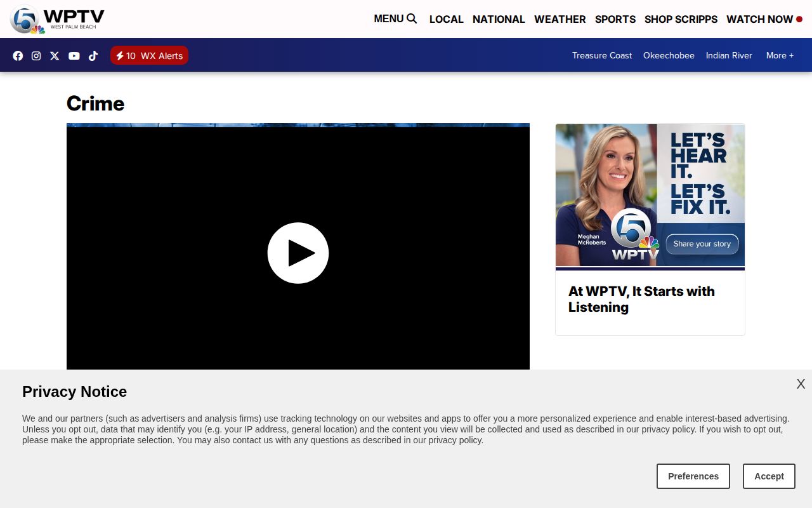812x508 pixels.
Task: Close the Privacy Notice with X
Action: tap(801, 384)
